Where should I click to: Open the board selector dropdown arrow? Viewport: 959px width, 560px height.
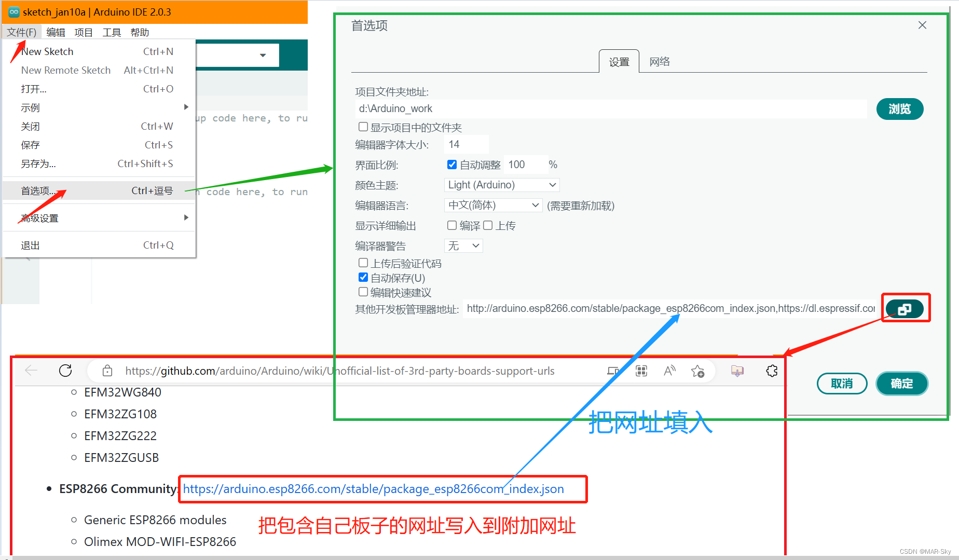pyautogui.click(x=263, y=55)
